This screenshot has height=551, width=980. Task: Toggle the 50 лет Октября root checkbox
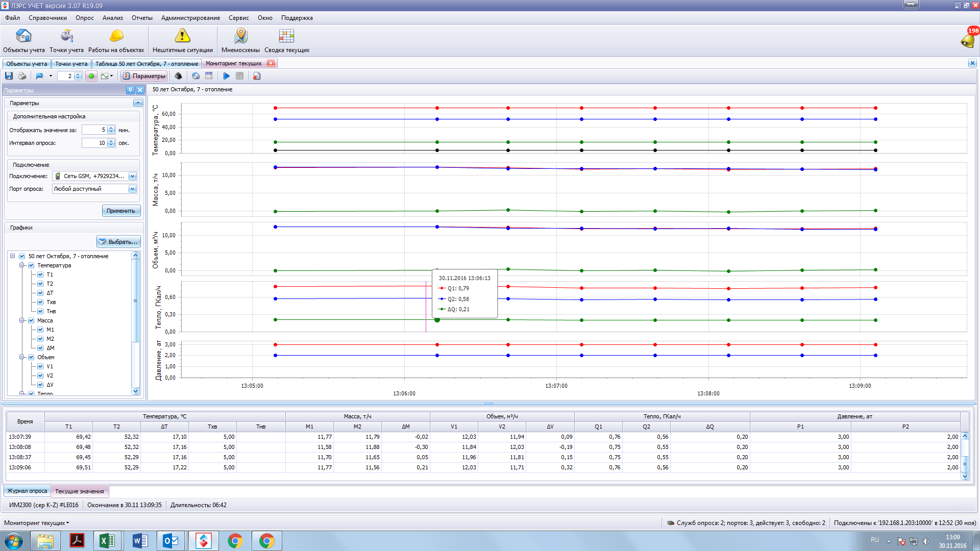[22, 256]
